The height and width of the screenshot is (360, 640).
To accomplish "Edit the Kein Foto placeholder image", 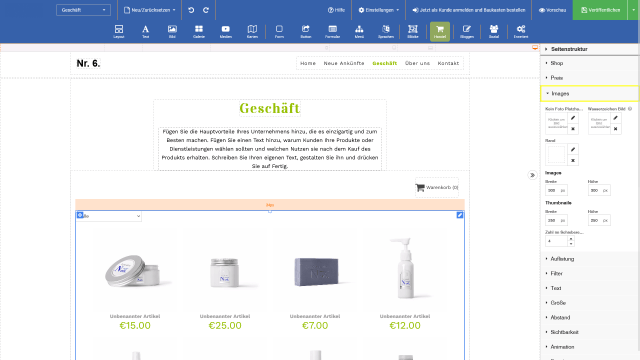I will click(x=573, y=118).
